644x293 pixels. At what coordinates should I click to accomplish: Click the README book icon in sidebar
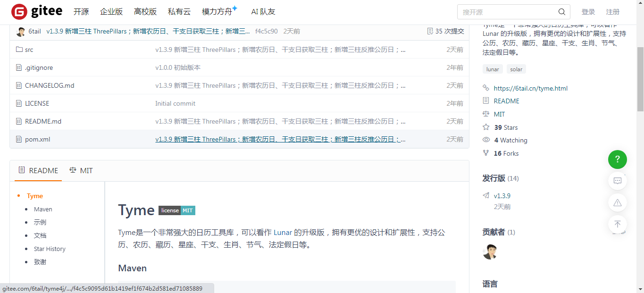[486, 101]
